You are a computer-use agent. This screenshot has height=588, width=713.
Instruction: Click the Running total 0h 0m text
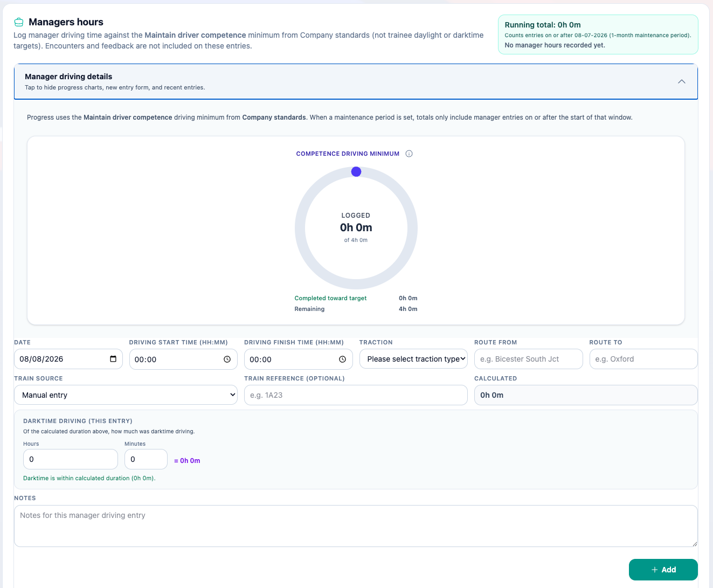[543, 25]
